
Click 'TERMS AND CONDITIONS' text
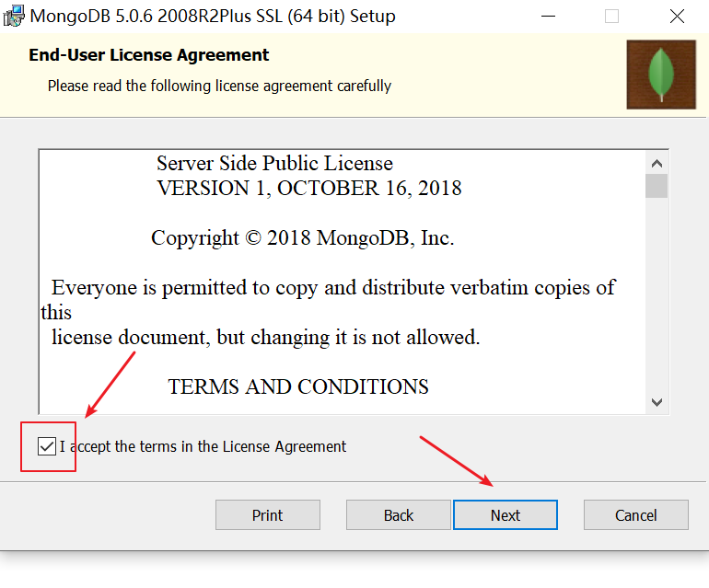pos(298,386)
